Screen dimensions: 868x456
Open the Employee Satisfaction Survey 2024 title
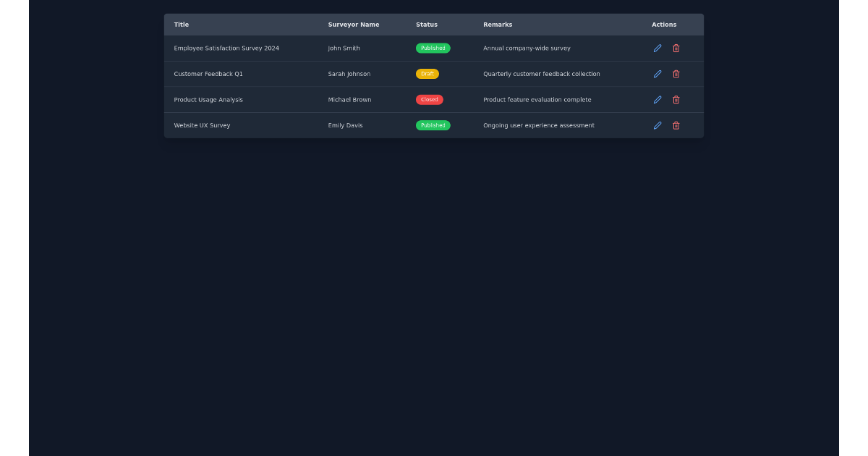(226, 48)
